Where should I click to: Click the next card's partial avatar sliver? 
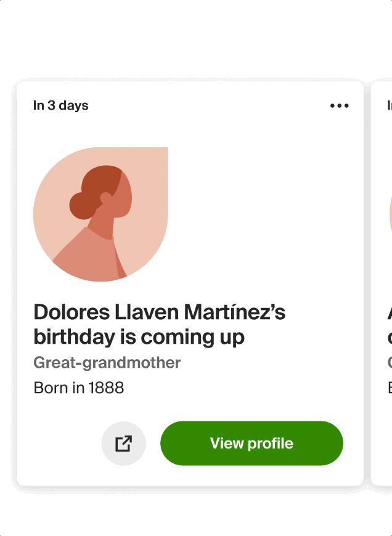pyautogui.click(x=391, y=214)
